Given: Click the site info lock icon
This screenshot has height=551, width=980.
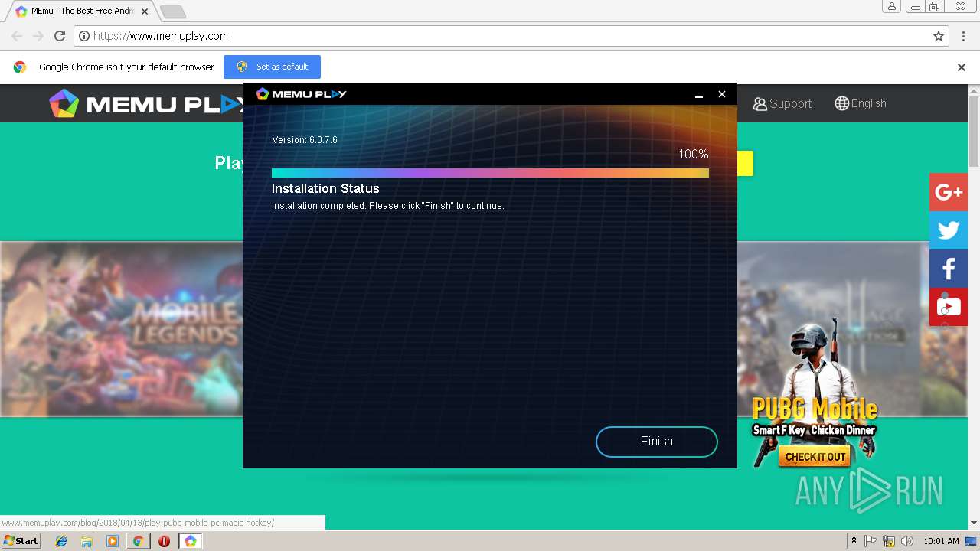Looking at the screenshot, I should pos(84,36).
